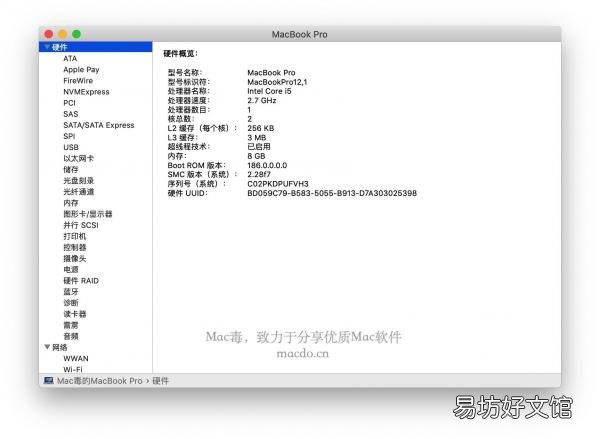Click the SMC version value 2.28f7
This screenshot has height=439, width=600.
click(x=259, y=175)
